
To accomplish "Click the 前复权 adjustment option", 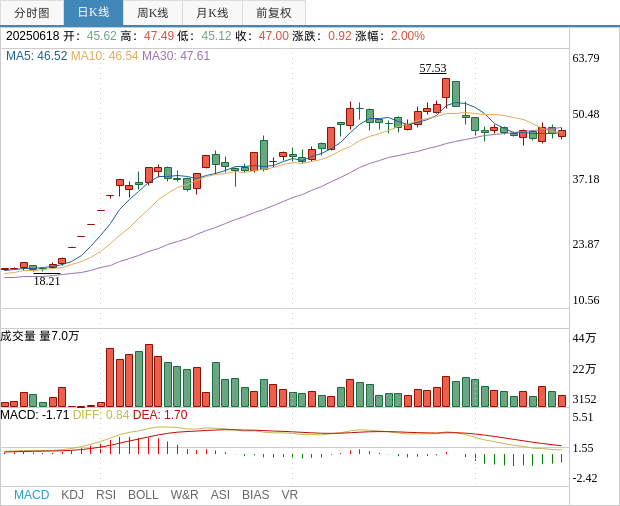I will 274,13.
